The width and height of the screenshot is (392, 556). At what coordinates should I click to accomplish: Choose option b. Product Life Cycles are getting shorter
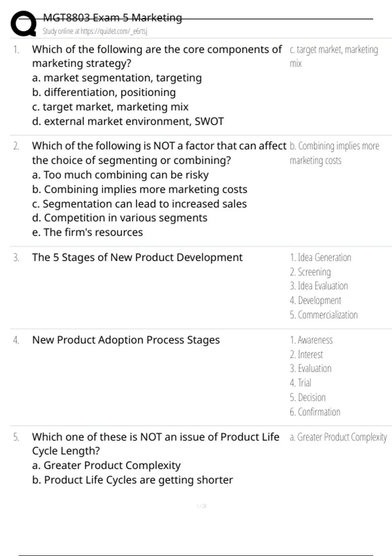click(x=132, y=480)
